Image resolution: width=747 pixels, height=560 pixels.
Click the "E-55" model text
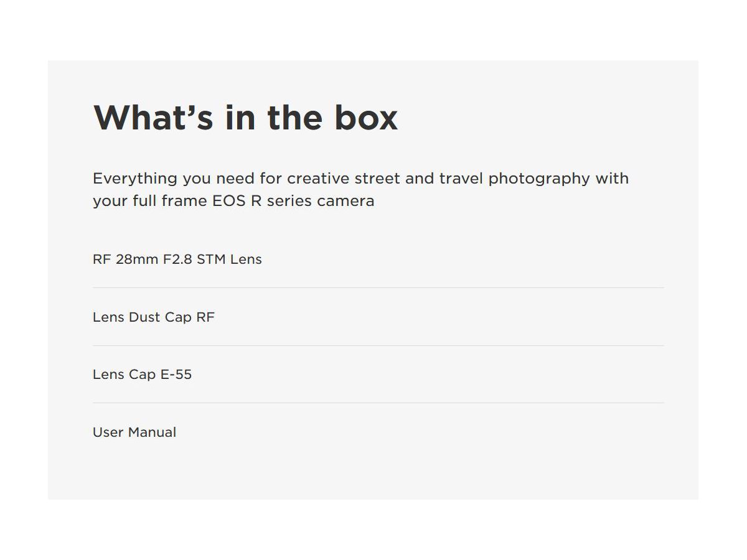tap(176, 375)
